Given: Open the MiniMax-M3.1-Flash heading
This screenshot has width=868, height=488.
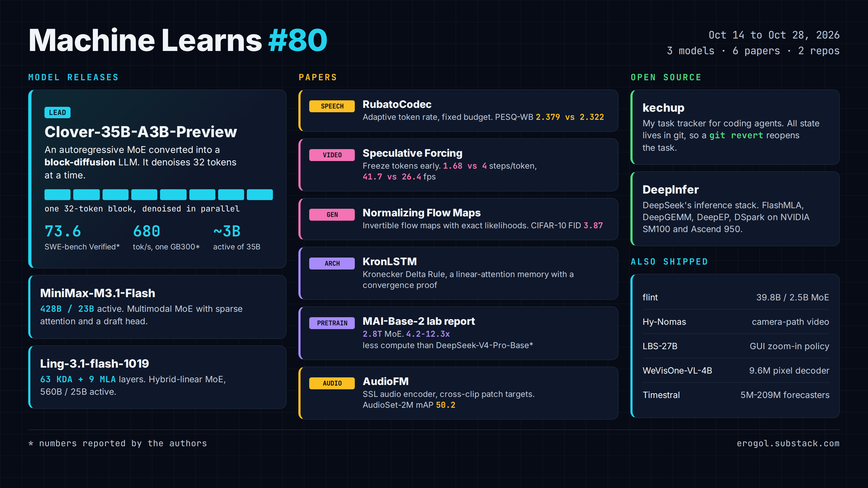Looking at the screenshot, I should tap(98, 293).
